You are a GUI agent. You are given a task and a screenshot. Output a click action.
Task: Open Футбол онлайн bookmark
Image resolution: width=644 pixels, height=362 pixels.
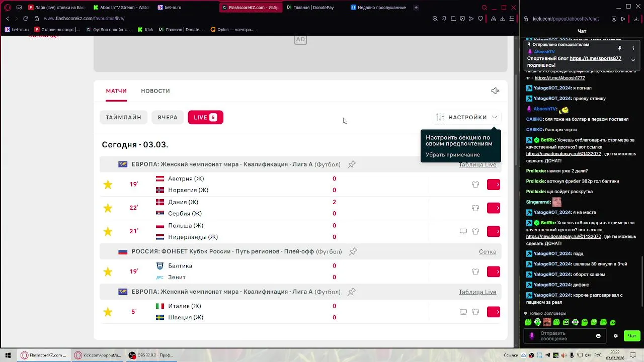(108, 30)
